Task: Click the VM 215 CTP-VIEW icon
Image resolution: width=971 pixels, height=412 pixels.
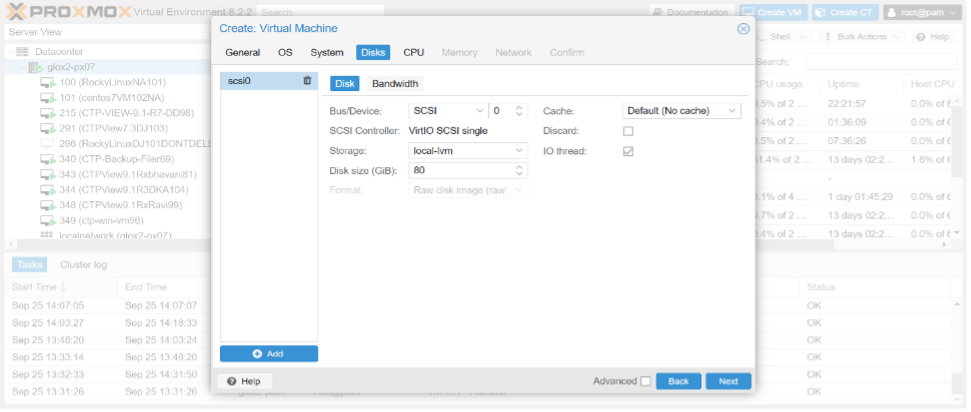Action: [48, 113]
